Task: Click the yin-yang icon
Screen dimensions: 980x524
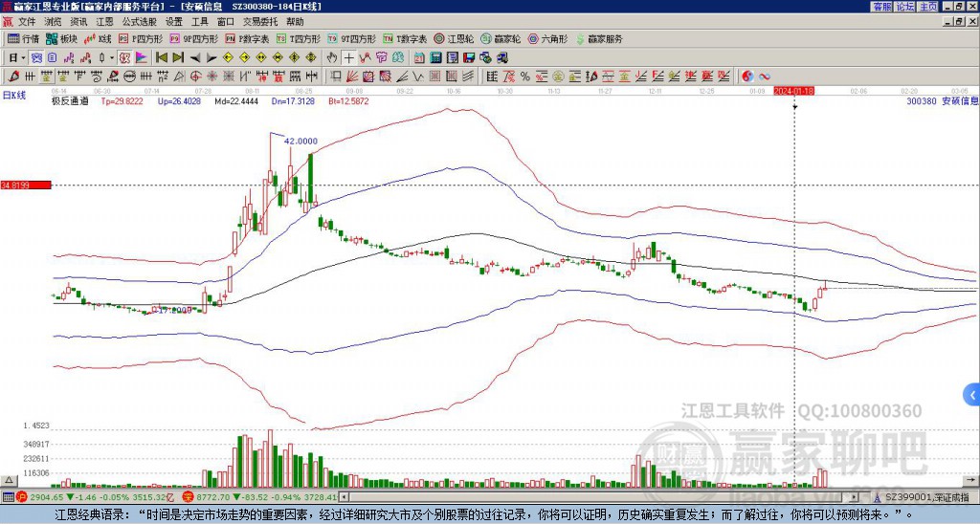Action: point(747,76)
